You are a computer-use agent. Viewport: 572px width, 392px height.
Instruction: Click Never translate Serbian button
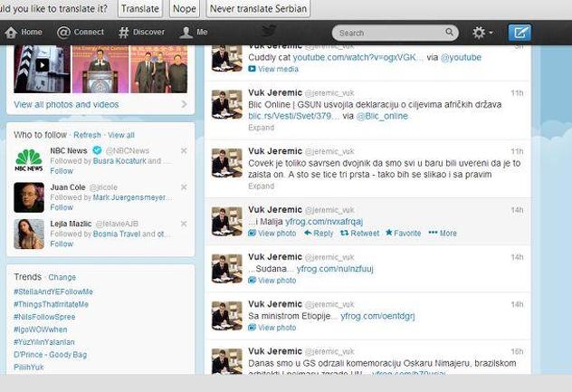click(x=258, y=9)
